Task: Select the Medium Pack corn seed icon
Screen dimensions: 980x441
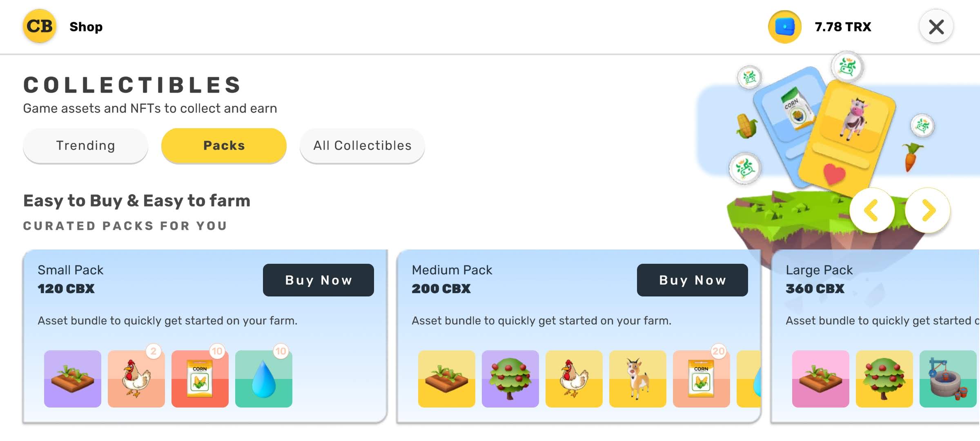Action: tap(702, 379)
